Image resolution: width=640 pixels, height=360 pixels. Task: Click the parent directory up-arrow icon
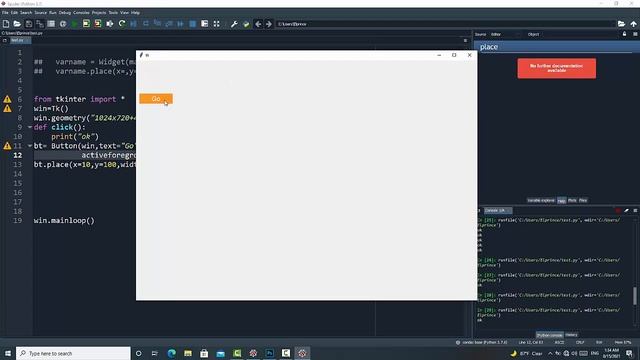coord(633,24)
